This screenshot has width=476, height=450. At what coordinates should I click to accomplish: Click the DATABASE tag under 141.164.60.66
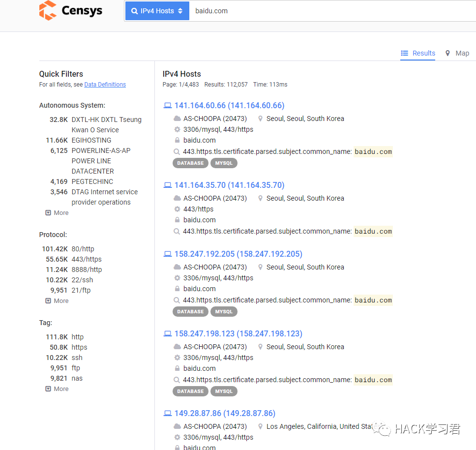click(190, 163)
